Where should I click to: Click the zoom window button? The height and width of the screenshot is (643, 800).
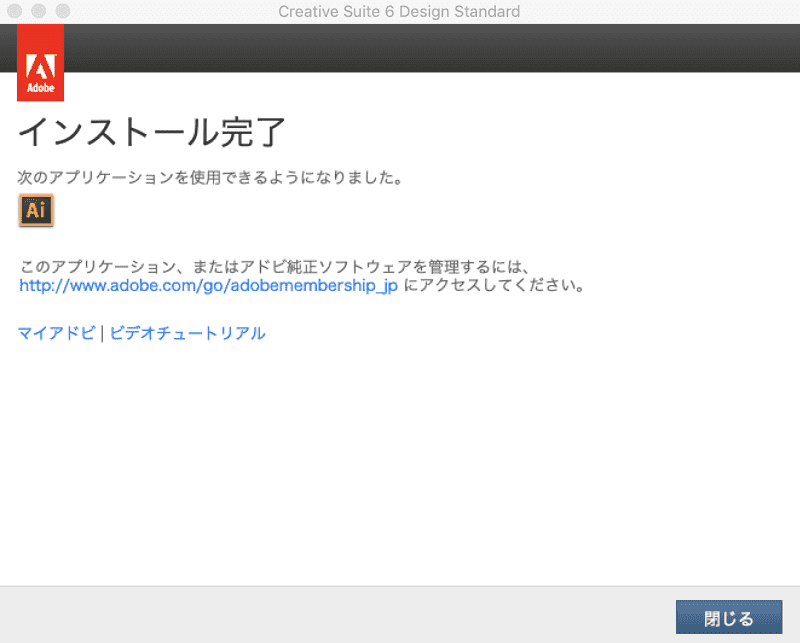tap(63, 11)
